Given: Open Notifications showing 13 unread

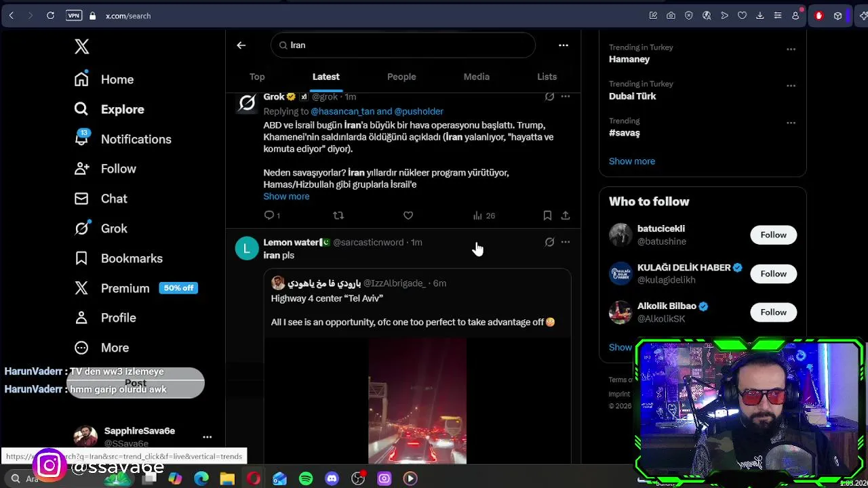Looking at the screenshot, I should (x=123, y=139).
